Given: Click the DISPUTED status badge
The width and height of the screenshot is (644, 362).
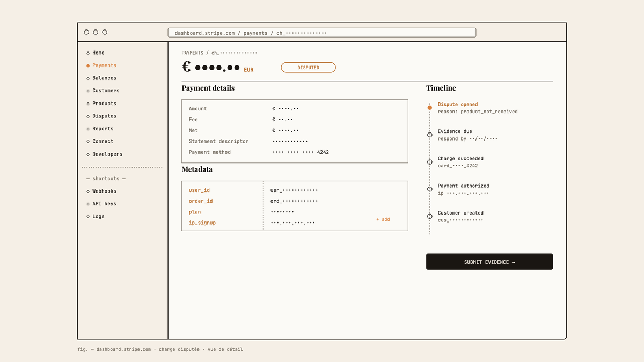Looking at the screenshot, I should [x=308, y=68].
